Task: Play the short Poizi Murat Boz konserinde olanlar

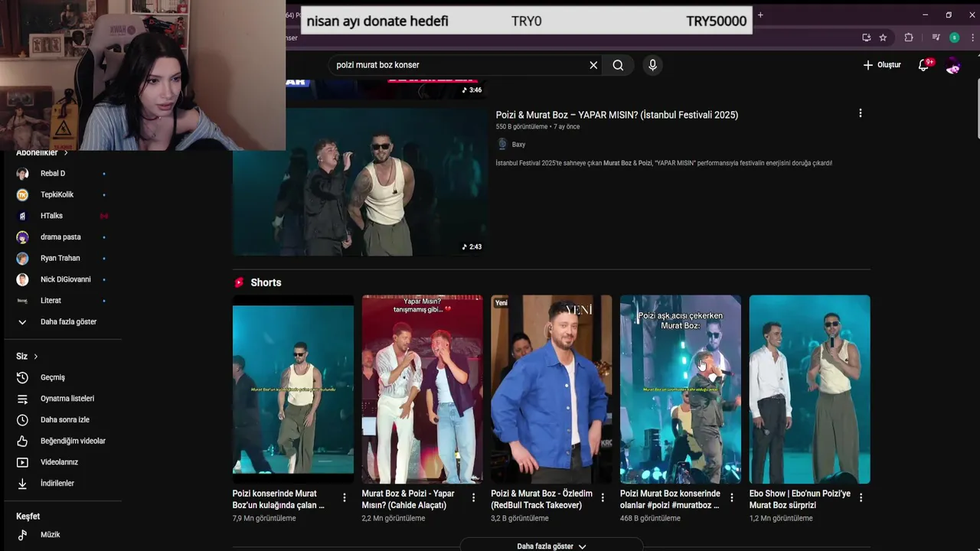Action: (x=681, y=389)
